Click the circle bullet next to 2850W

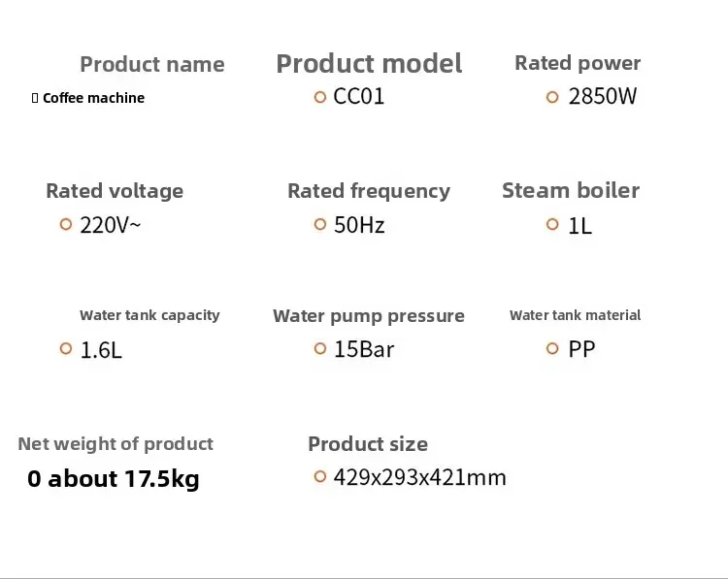tap(552, 97)
